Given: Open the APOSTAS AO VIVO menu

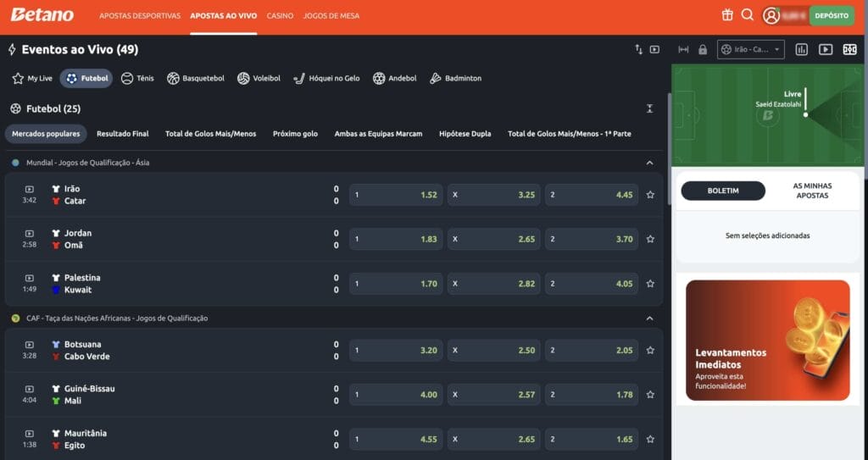Looking at the screenshot, I should pyautogui.click(x=223, y=15).
